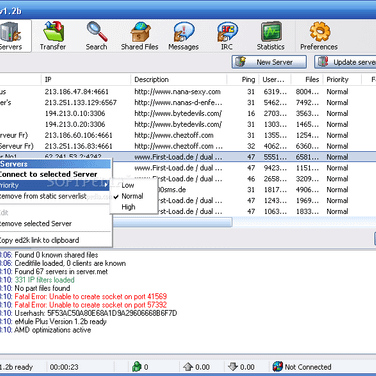The height and width of the screenshot is (376, 376).
Task: Click the Not Connected status text
Action: (308, 367)
